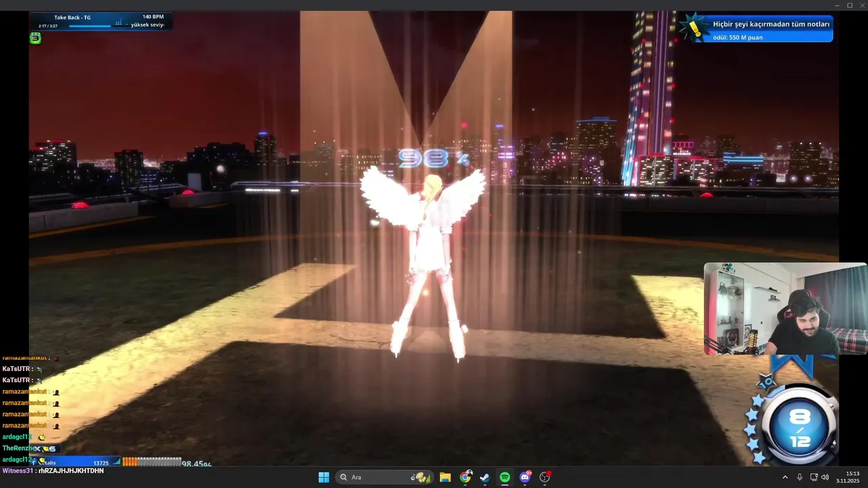
Task: Open Spotify from the taskbar
Action: (505, 477)
